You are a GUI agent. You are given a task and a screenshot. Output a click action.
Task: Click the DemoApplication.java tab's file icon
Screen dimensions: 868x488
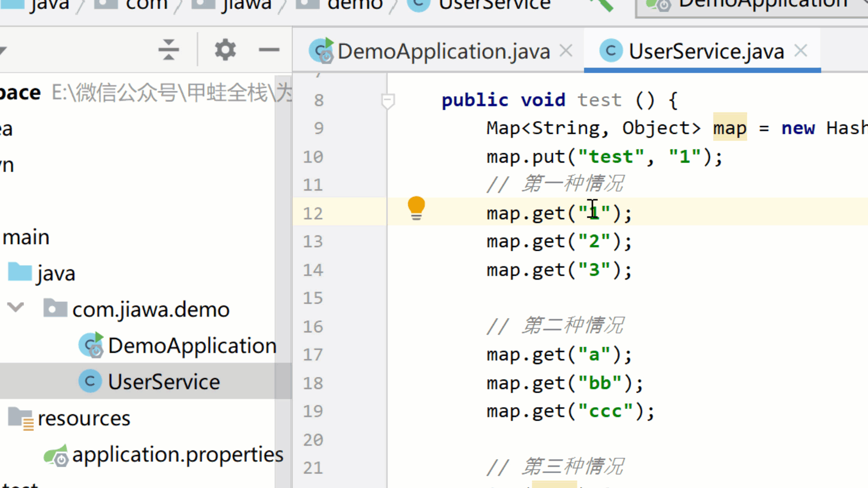coord(321,51)
